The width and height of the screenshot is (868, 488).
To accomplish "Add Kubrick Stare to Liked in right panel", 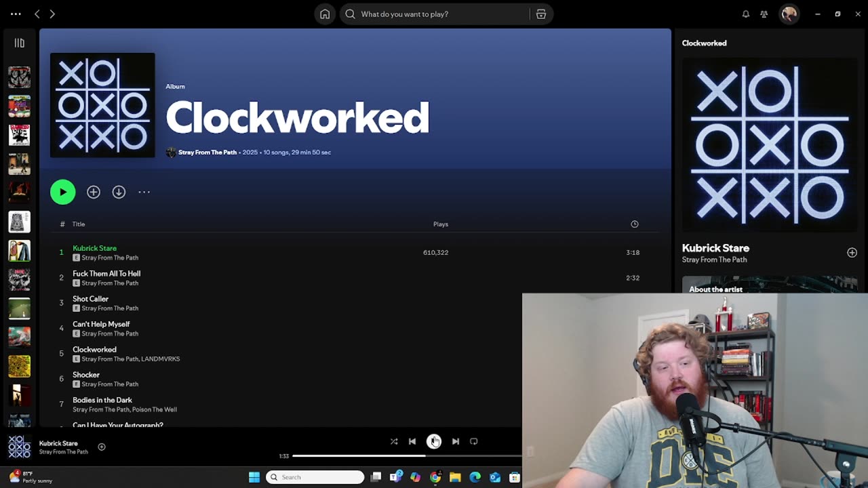I will click(852, 253).
